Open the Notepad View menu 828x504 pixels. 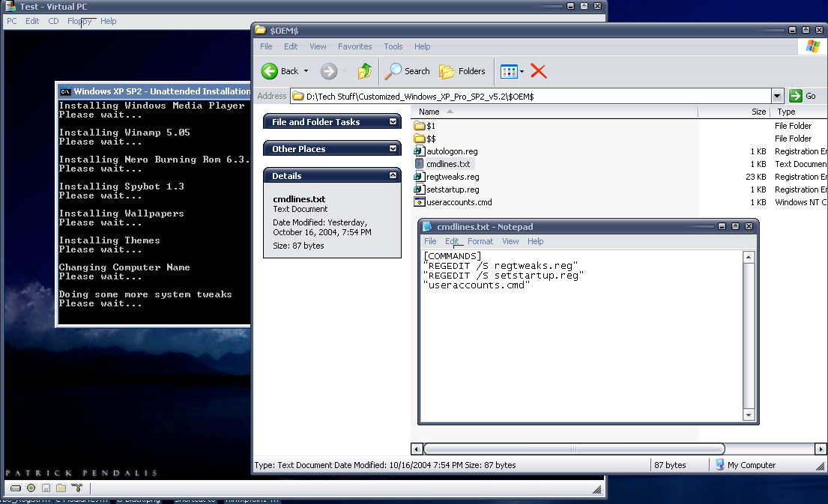tap(510, 241)
